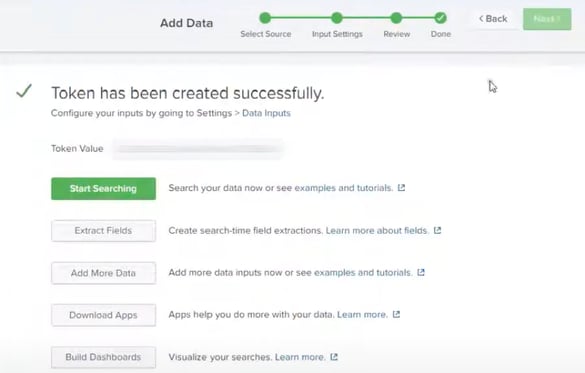The height and width of the screenshot is (373, 585).
Task: Click the Build Dashboards button
Action: click(x=103, y=357)
